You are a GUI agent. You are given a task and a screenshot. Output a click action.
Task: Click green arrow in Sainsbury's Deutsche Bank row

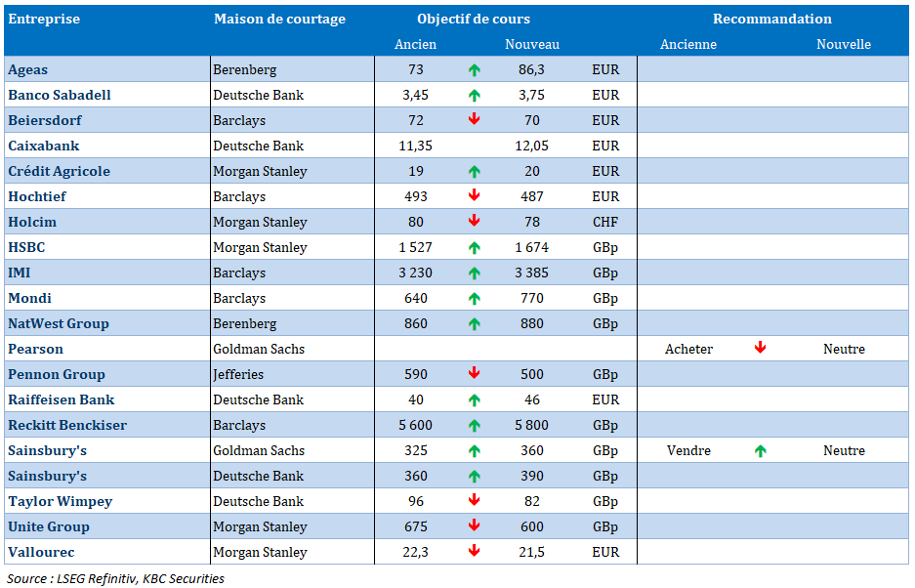(x=474, y=477)
